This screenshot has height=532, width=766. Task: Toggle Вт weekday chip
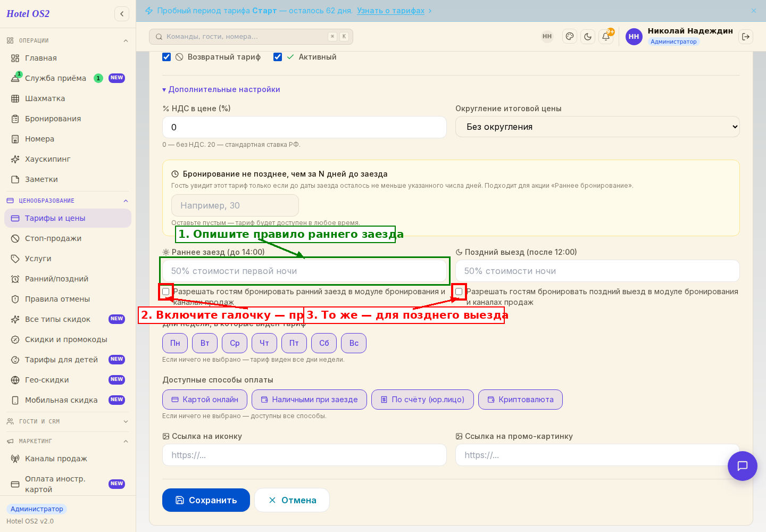coord(205,343)
